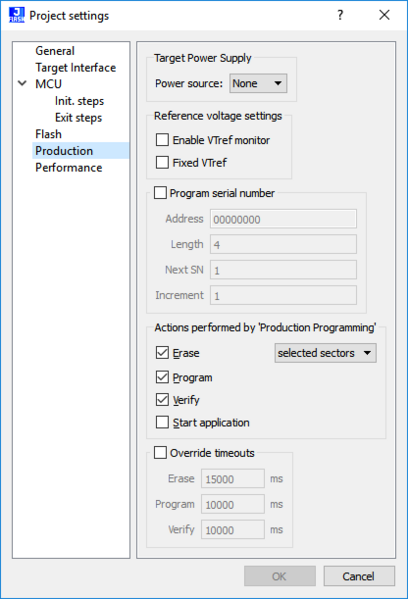Go to the Flash settings page
This screenshot has width=408, height=599.
pyautogui.click(x=49, y=134)
